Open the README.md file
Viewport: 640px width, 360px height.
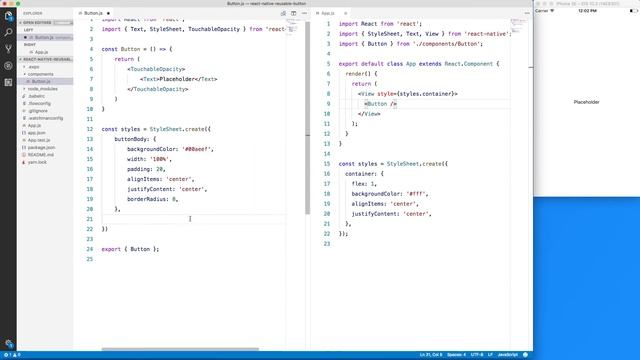point(40,155)
